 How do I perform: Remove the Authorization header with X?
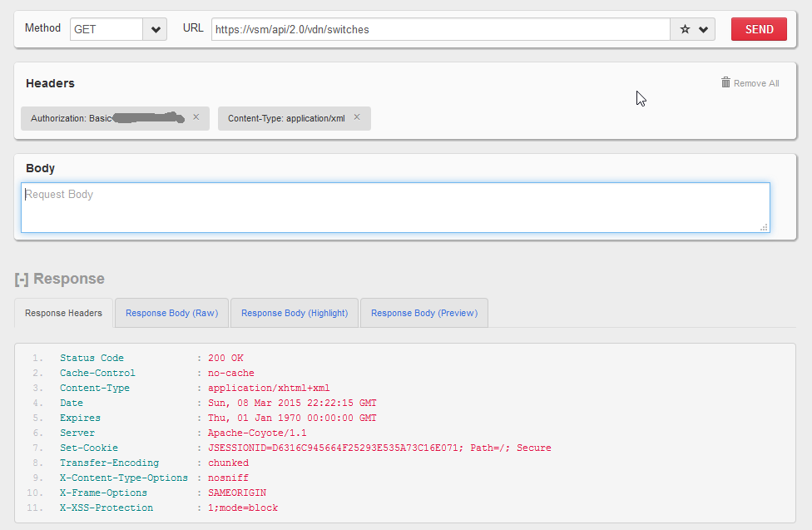pos(196,117)
